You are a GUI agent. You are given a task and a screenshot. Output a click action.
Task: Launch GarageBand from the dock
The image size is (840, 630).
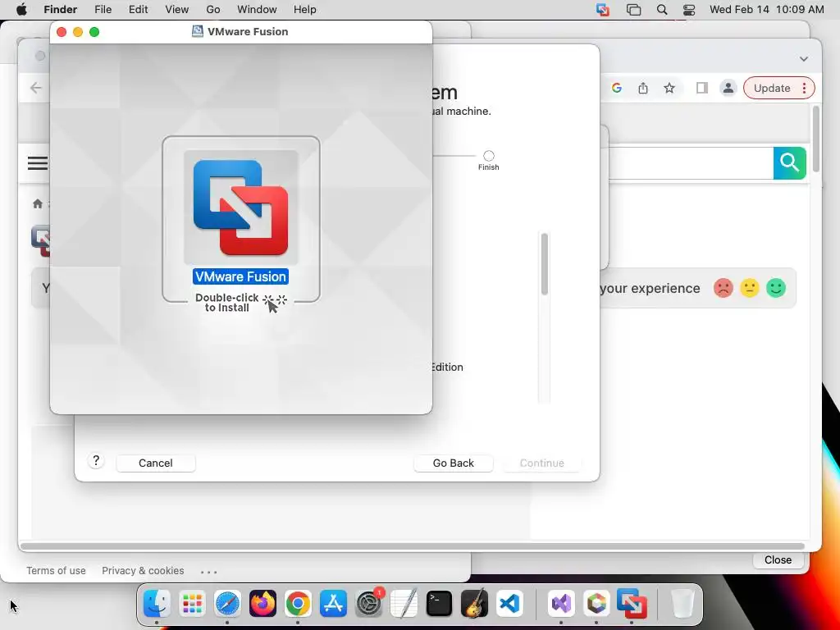(x=475, y=604)
